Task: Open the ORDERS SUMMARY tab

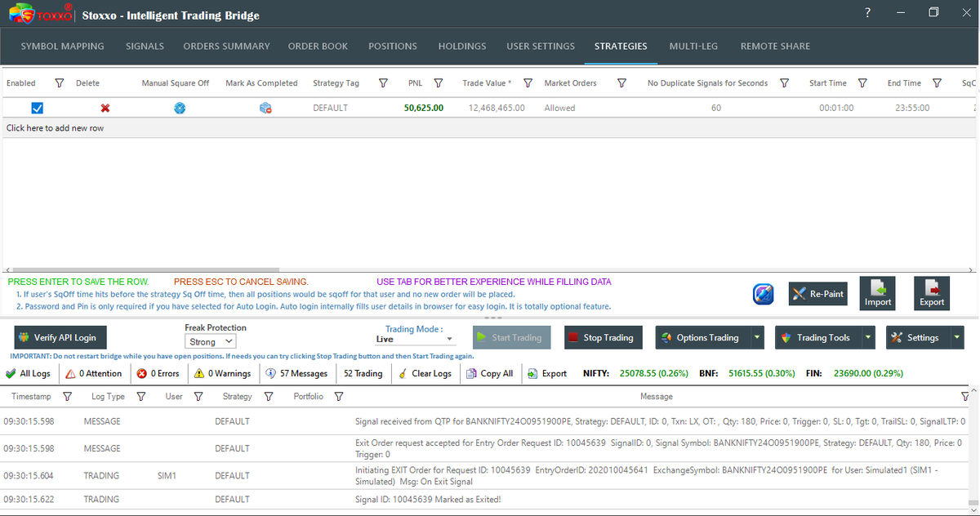Action: tap(226, 47)
